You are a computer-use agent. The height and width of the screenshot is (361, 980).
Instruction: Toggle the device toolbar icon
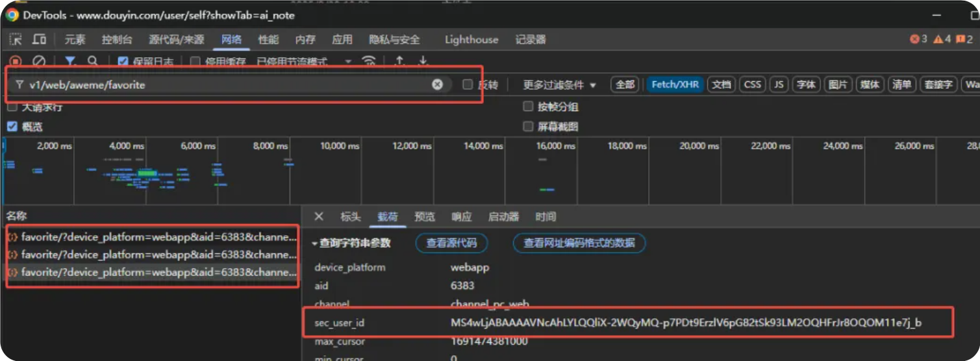pyautogui.click(x=40, y=40)
